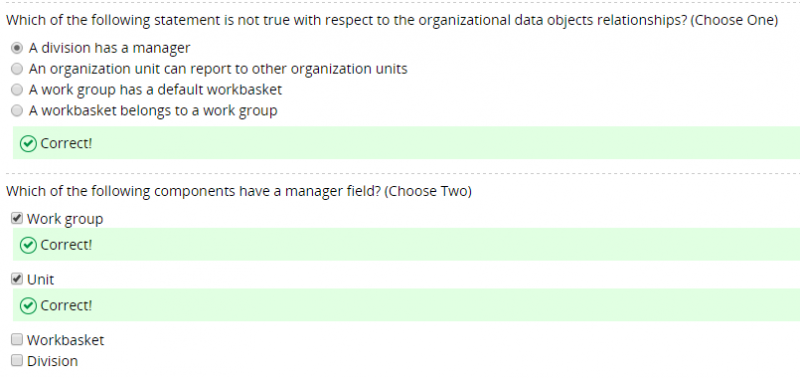
Task: Click green checkmark icon under first question
Action: click(28, 144)
